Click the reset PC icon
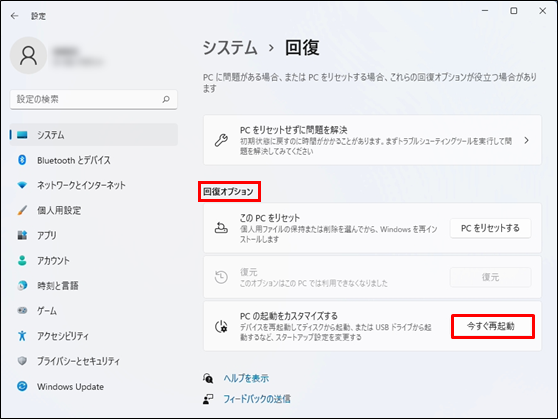The image size is (558, 419). [221, 228]
